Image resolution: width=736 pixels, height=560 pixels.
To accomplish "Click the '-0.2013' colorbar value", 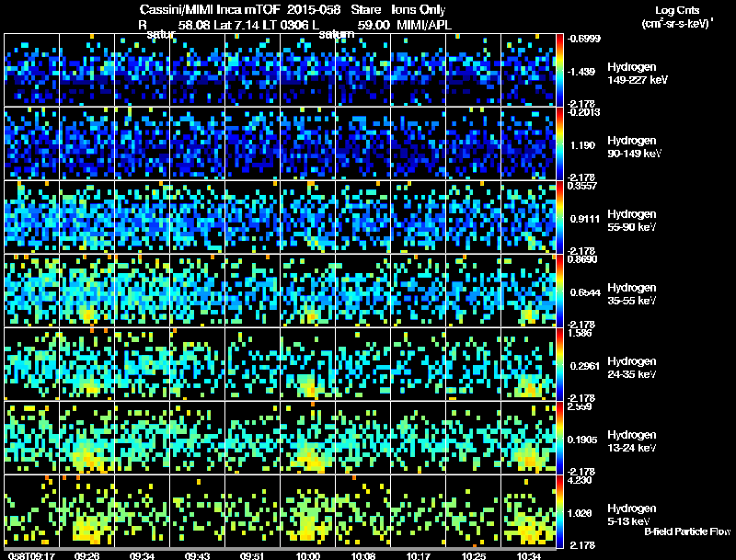I will [583, 112].
